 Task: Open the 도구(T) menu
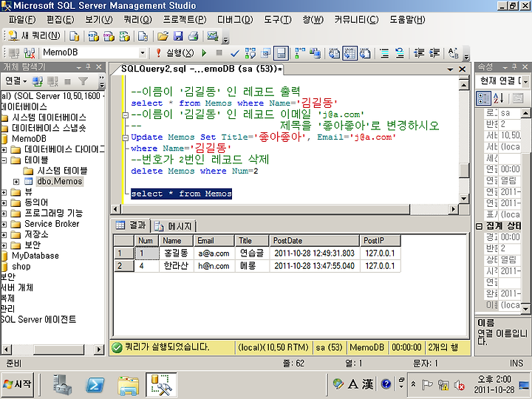point(278,20)
